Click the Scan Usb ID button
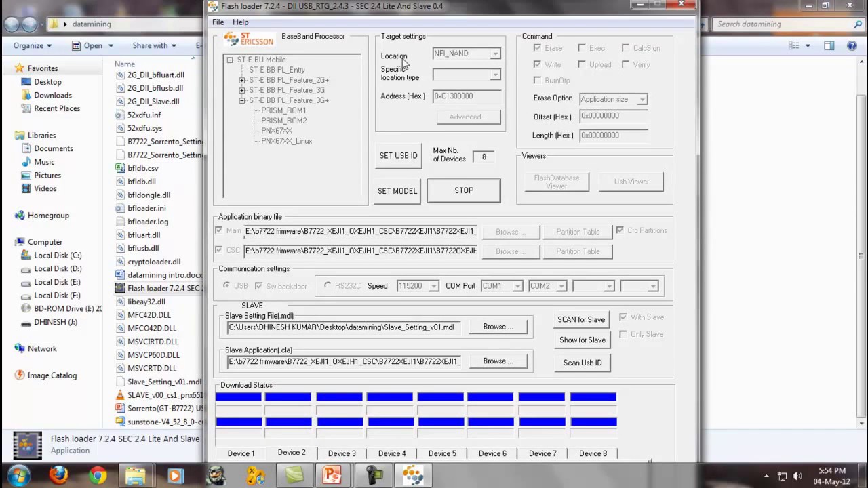868x488 pixels. pos(583,363)
